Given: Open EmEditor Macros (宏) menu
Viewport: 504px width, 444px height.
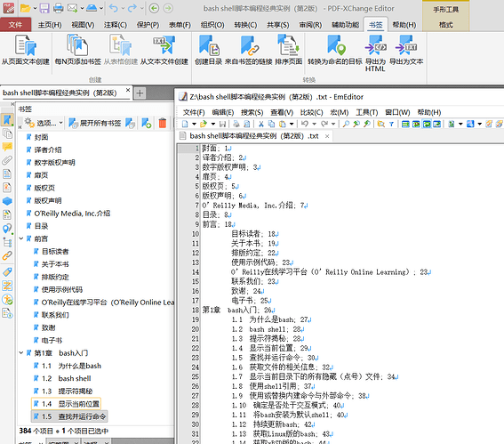Looking at the screenshot, I should coord(339,112).
